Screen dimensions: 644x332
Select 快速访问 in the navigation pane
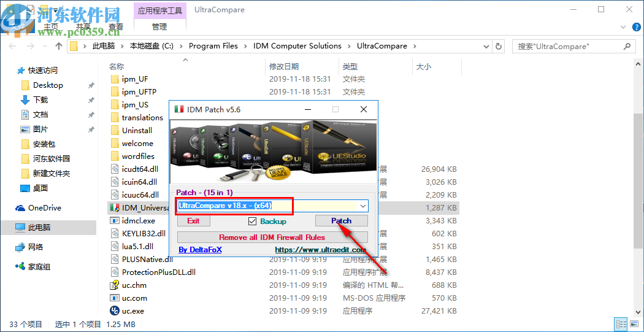coord(43,70)
